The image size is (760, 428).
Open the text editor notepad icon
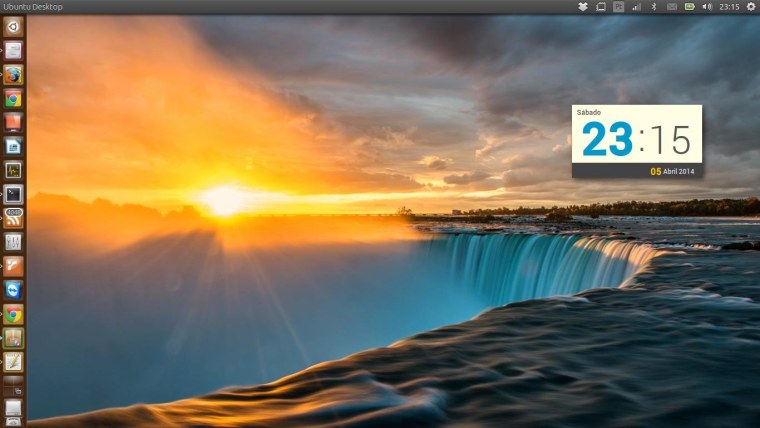13,362
